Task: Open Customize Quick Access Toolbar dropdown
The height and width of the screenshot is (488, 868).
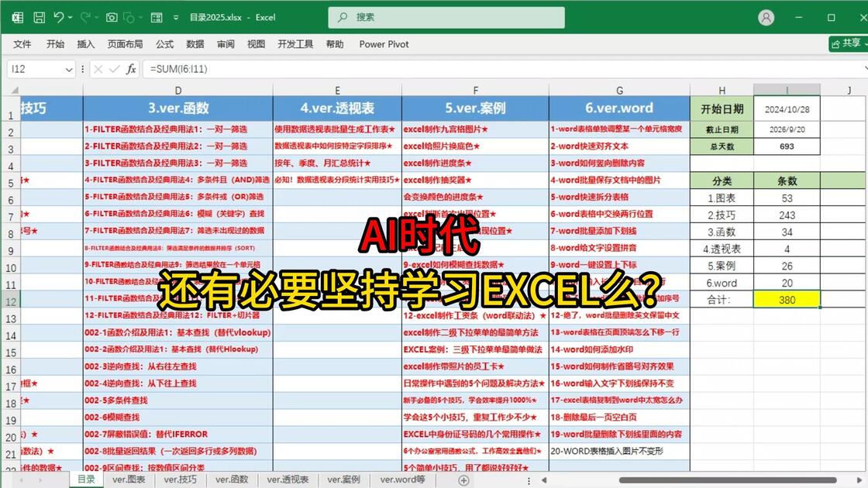Action: pos(176,18)
